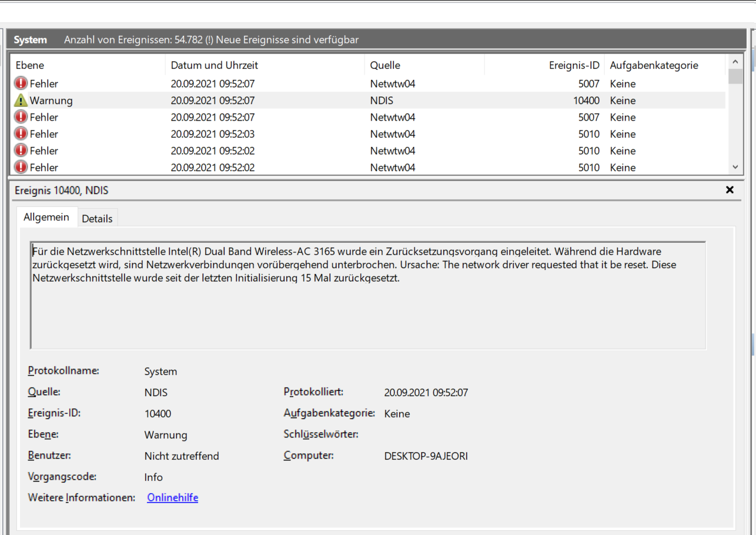Click the System log title in header
The width and height of the screenshot is (756, 535).
tap(31, 40)
